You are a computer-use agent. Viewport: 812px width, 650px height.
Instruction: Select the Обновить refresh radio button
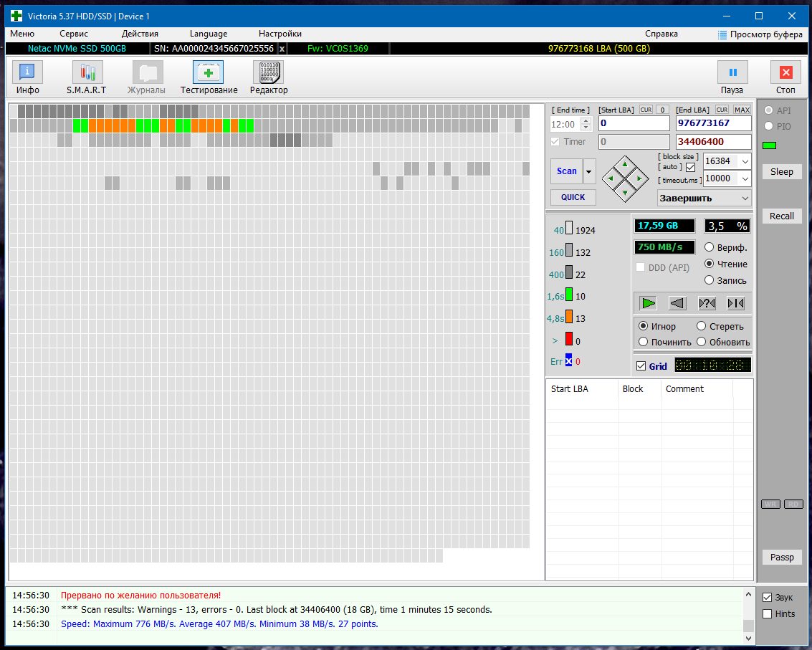coord(701,342)
